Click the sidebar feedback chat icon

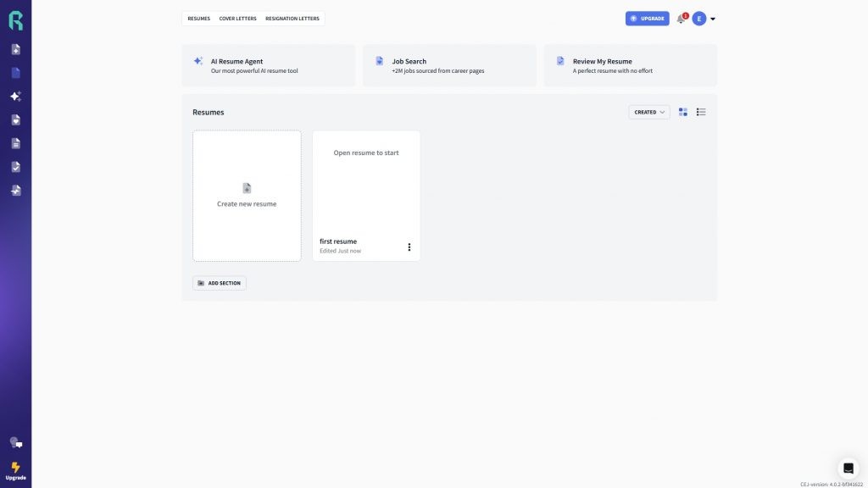tap(15, 442)
